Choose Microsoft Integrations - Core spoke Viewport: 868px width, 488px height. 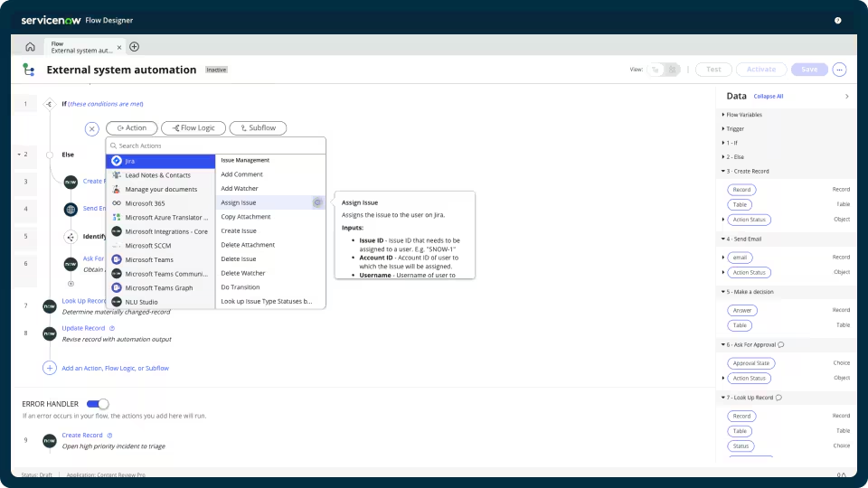160,231
